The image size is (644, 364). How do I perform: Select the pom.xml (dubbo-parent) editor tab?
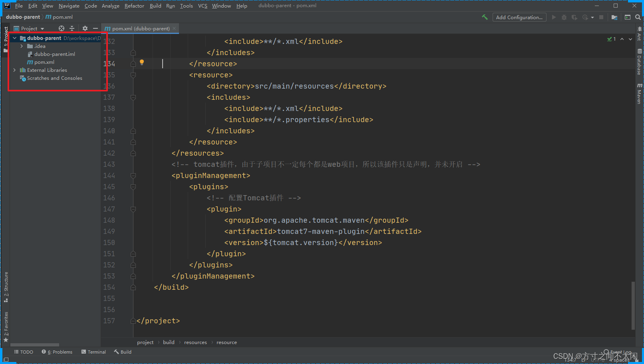(138, 28)
